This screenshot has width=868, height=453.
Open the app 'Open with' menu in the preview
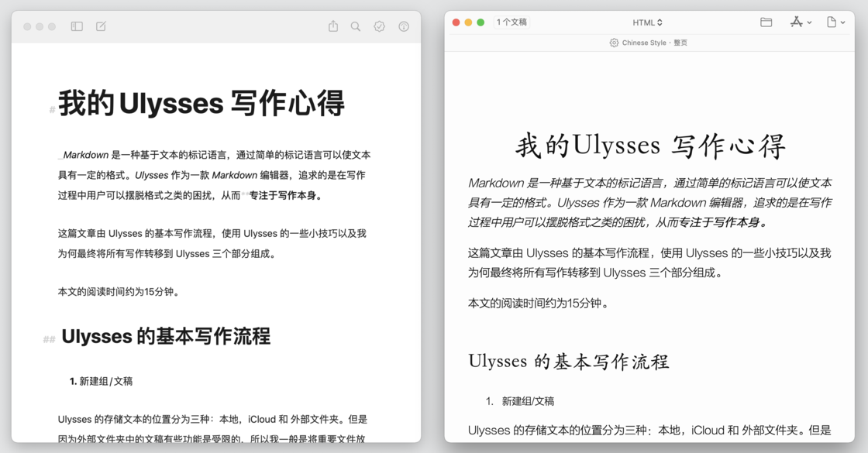coord(801,22)
